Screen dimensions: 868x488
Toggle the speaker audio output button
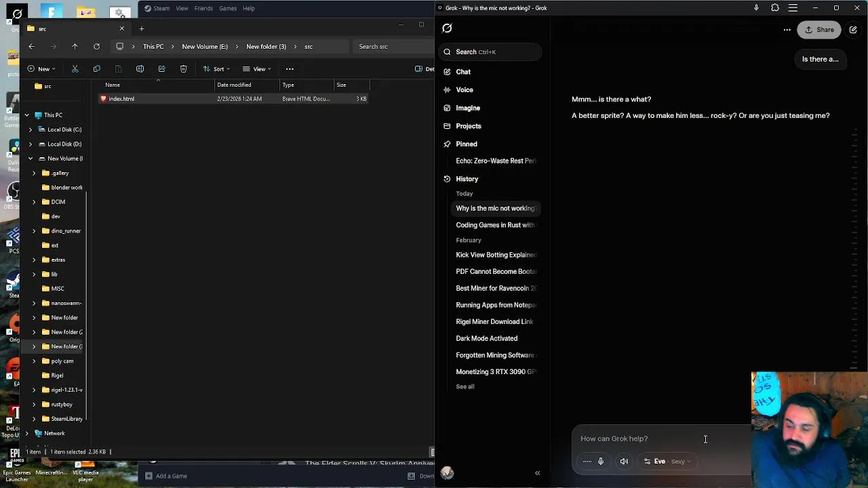pos(624,462)
